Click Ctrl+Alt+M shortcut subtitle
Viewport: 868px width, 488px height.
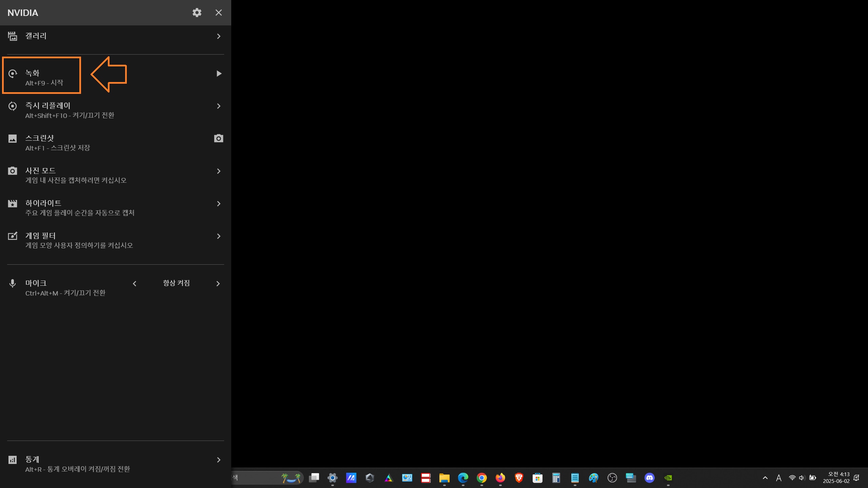point(65,293)
